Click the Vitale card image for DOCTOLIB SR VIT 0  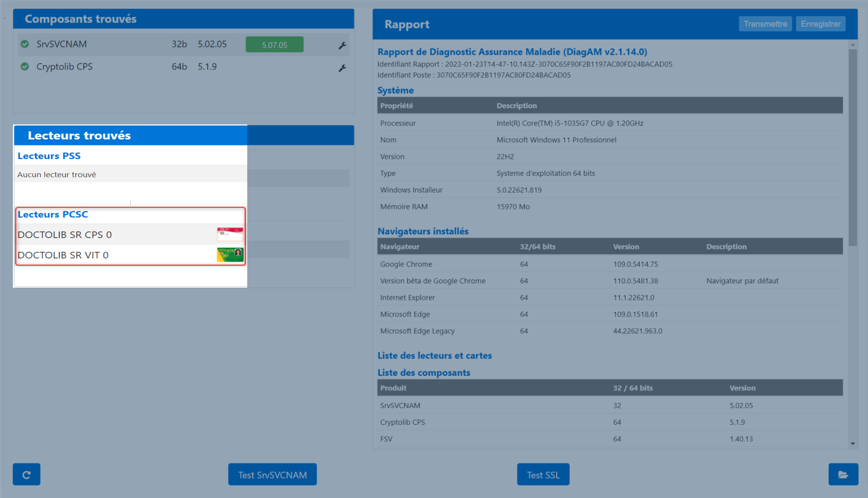(230, 254)
